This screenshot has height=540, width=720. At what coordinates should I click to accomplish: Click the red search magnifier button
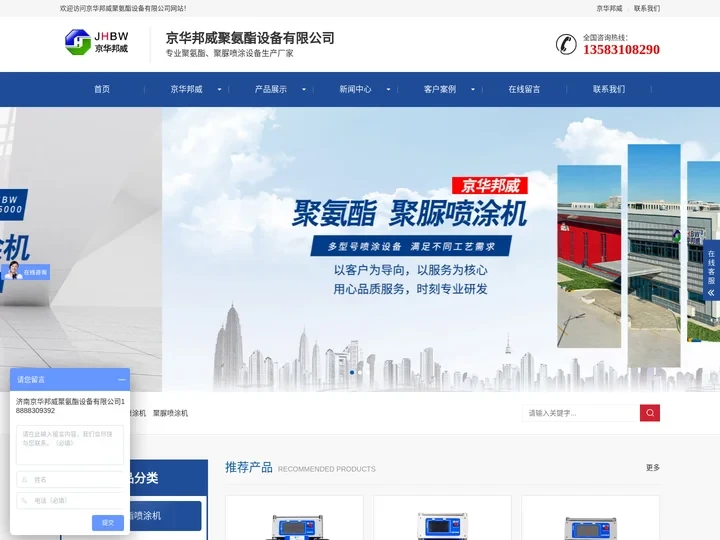coord(650,413)
